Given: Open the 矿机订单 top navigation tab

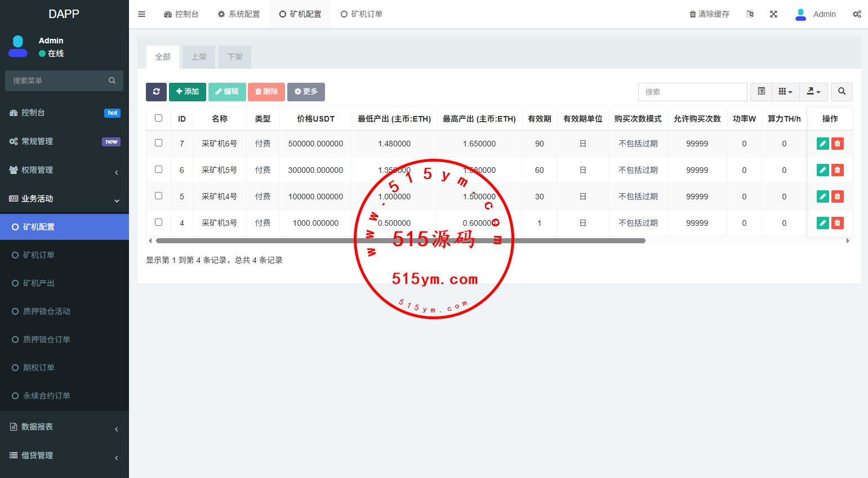Looking at the screenshot, I should 362,14.
